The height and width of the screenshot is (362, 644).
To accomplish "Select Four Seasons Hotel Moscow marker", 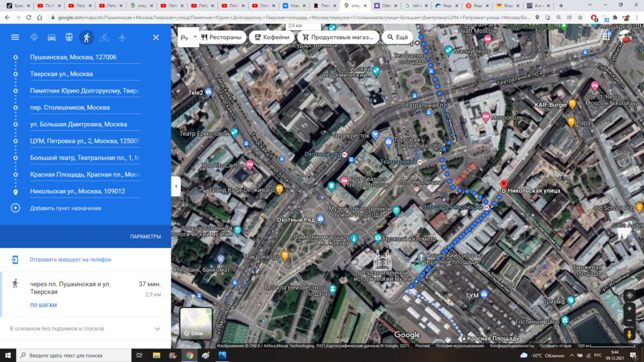I will point(344,180).
